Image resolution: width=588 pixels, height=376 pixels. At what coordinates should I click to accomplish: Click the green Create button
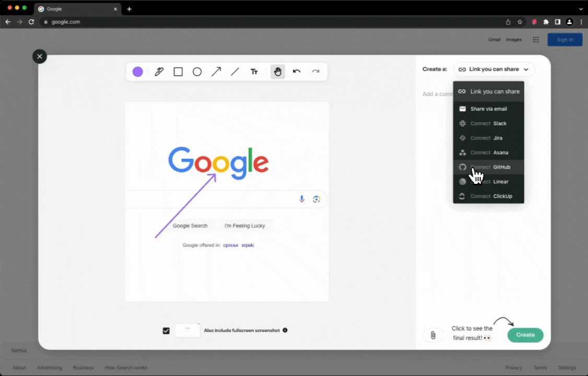pyautogui.click(x=525, y=335)
